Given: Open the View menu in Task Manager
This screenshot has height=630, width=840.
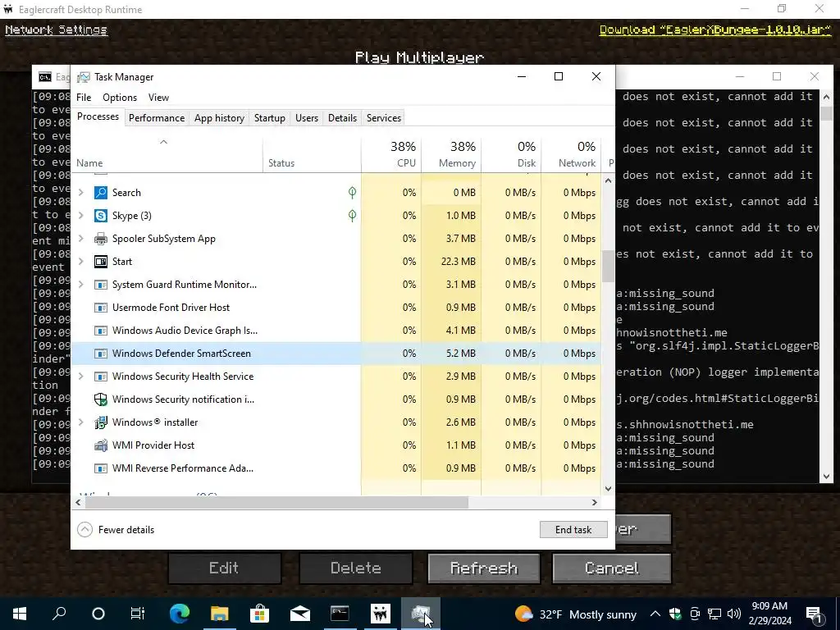Looking at the screenshot, I should coord(158,98).
